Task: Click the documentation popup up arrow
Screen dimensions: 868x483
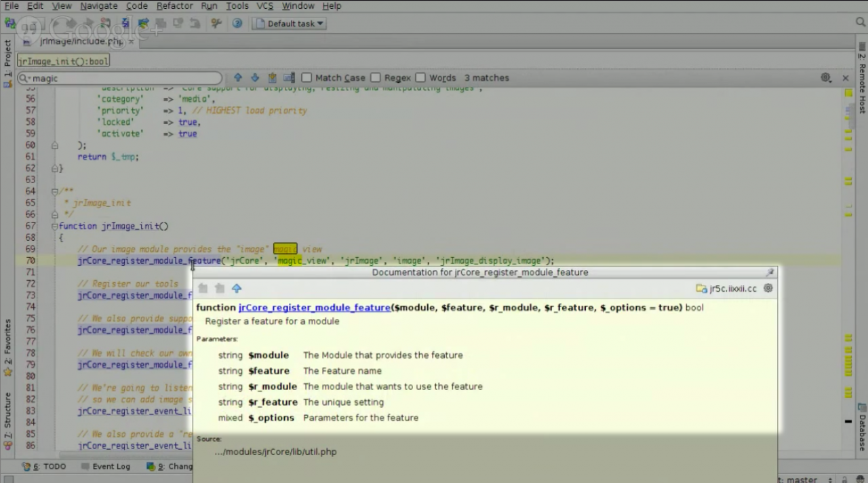Action: coord(237,288)
